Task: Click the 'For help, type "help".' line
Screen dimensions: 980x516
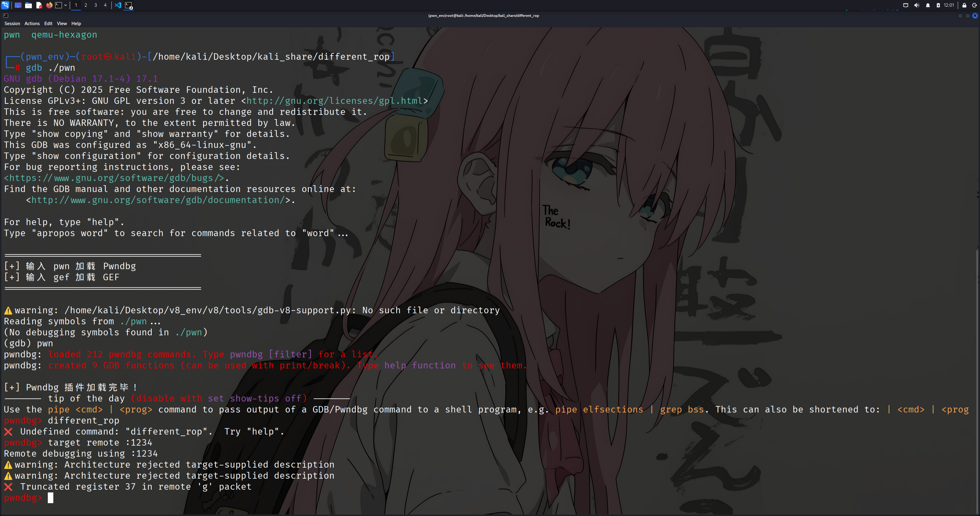Action: 64,222
